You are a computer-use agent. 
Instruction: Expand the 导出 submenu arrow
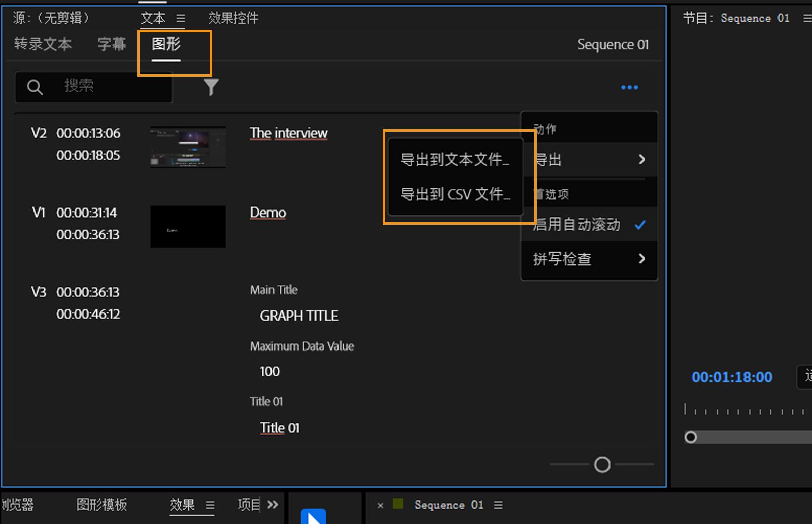642,160
